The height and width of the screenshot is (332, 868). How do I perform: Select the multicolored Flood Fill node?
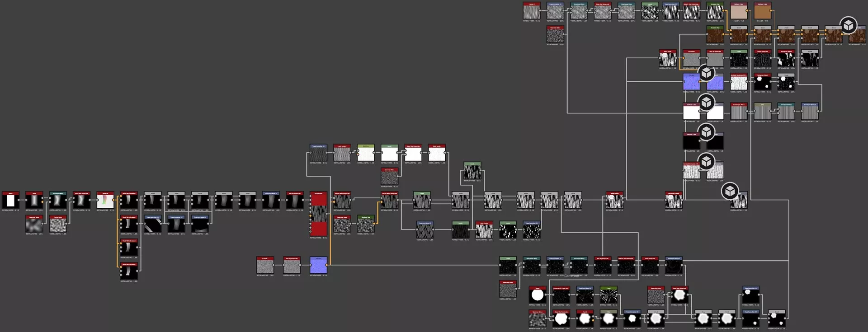[105, 201]
